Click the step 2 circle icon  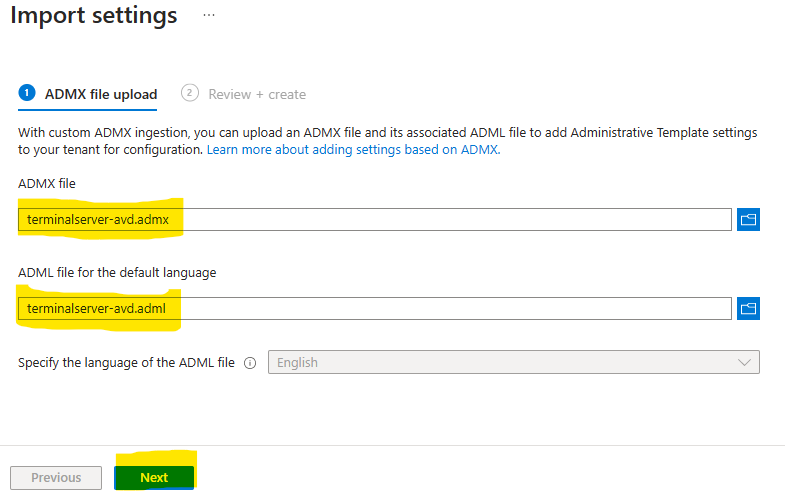pyautogui.click(x=190, y=93)
